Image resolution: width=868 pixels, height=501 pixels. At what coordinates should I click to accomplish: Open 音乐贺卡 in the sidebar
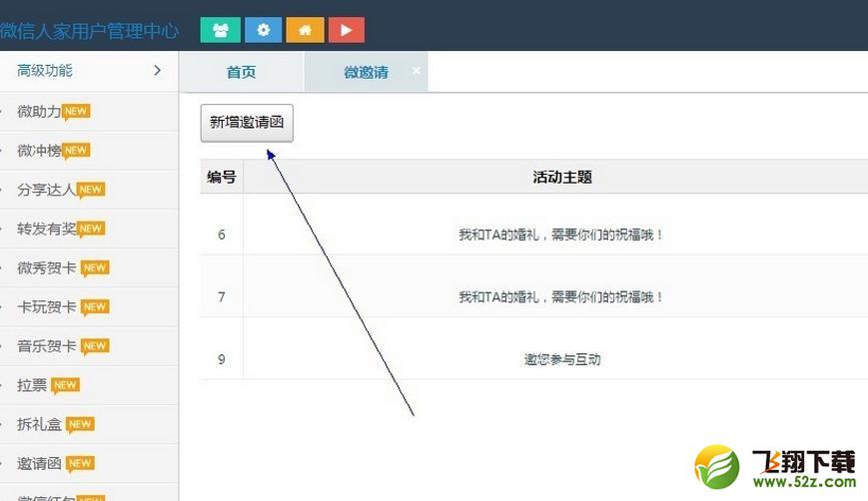pos(46,346)
